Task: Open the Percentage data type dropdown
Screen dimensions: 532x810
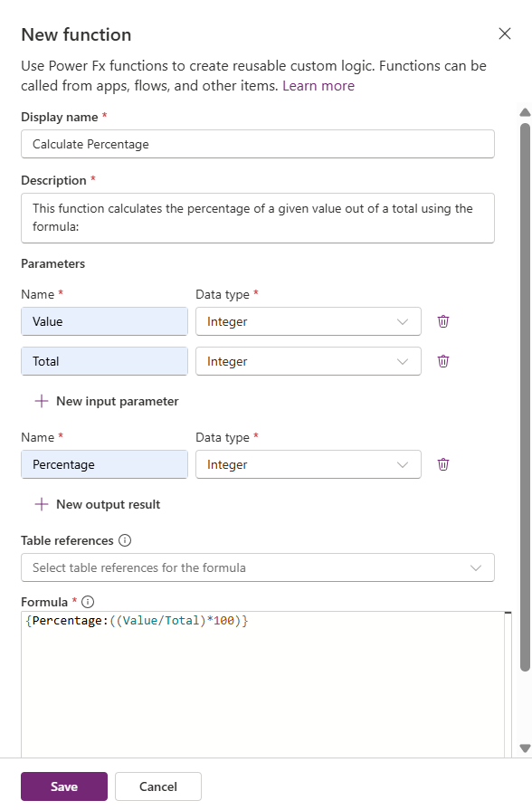Action: point(309,464)
